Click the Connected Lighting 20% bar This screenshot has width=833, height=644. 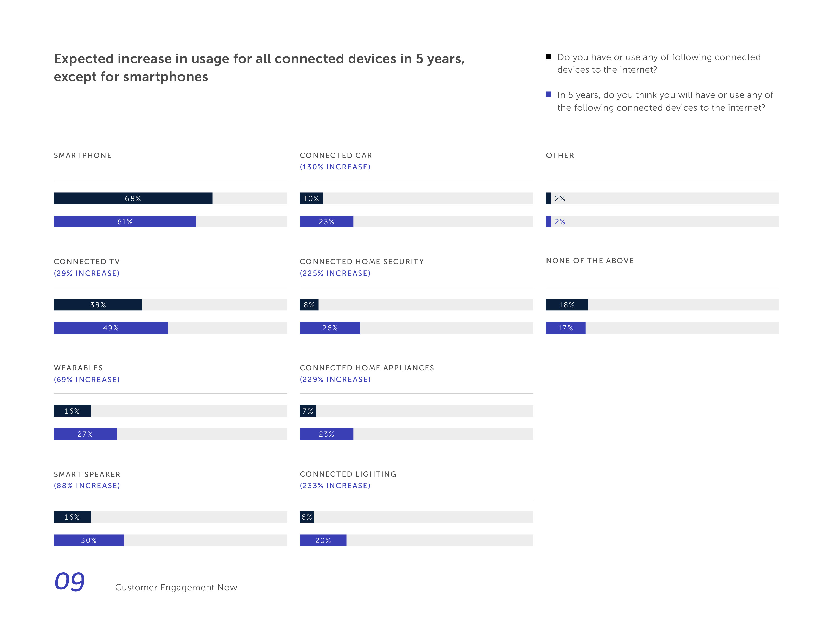323,540
